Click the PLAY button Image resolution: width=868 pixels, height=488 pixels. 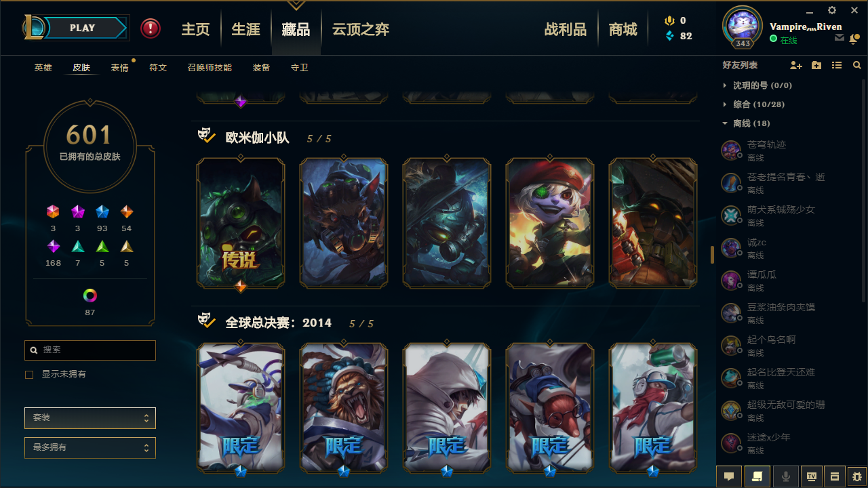83,28
